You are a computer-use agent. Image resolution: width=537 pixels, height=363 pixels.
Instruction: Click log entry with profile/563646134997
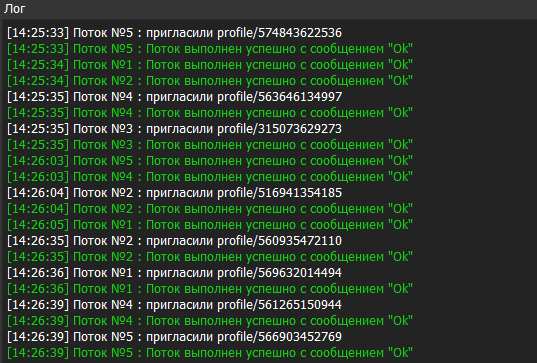(x=174, y=97)
